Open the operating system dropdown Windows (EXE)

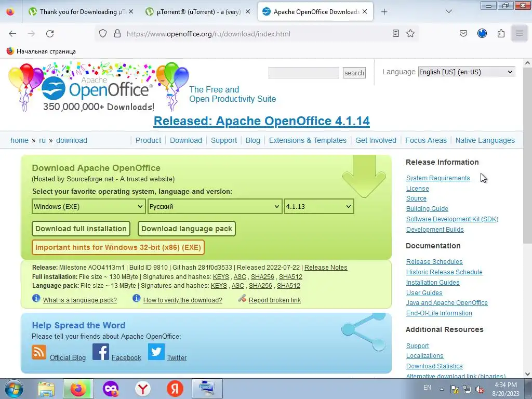[88, 206]
